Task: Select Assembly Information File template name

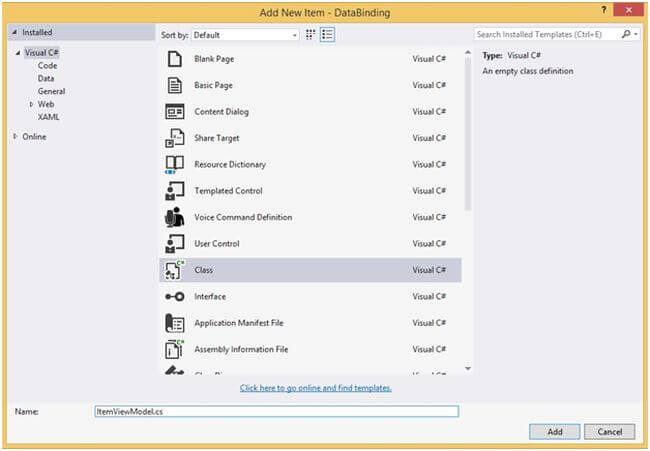Action: tap(241, 349)
